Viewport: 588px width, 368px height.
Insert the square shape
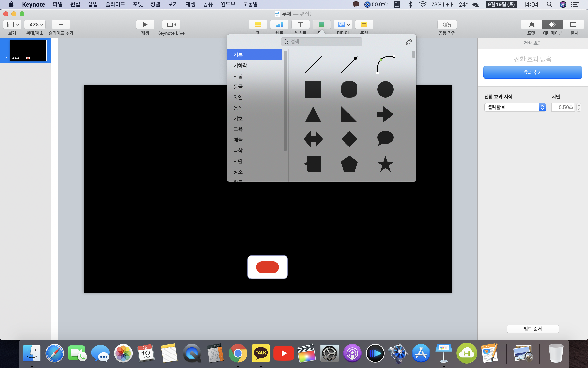point(313,89)
